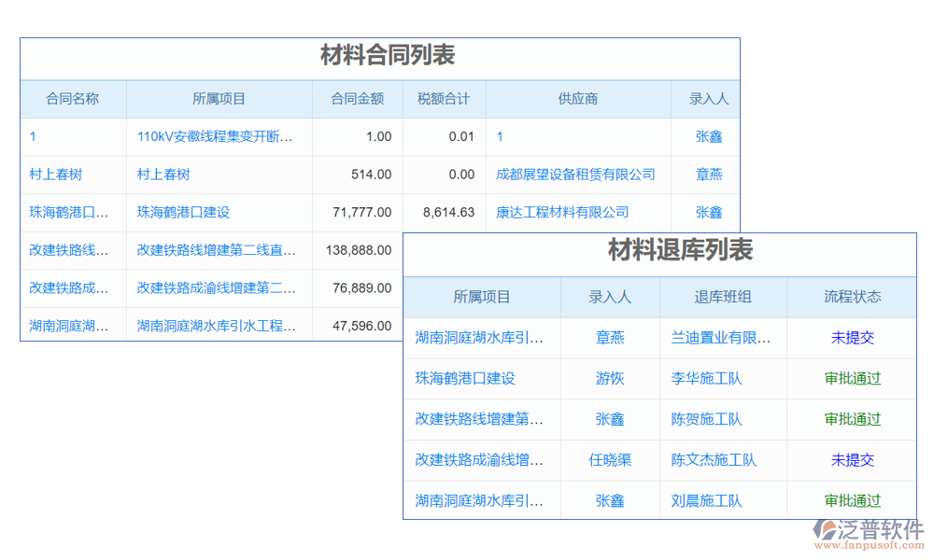Click 审批通过 status for 李华施工队 row
The image size is (934, 560).
pos(852,379)
